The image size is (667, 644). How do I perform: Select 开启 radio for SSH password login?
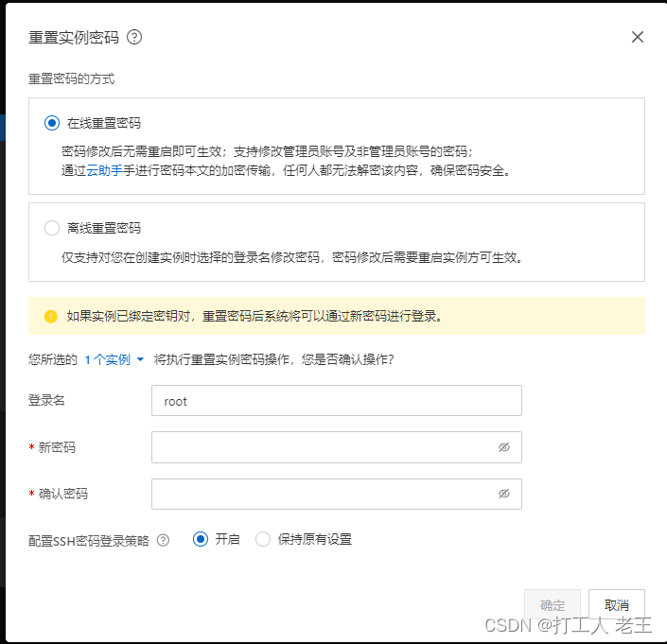coord(201,539)
